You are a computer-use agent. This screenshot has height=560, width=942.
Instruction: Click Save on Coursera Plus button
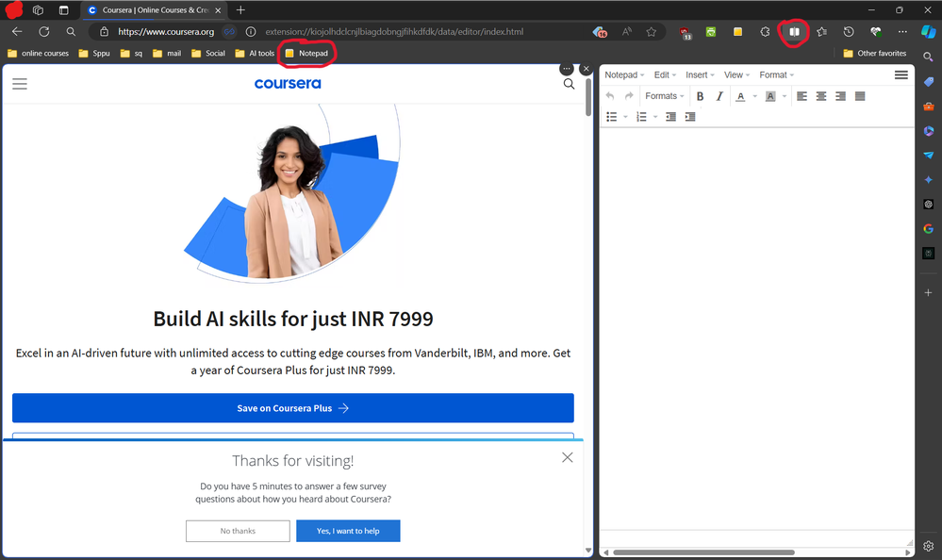pyautogui.click(x=292, y=408)
